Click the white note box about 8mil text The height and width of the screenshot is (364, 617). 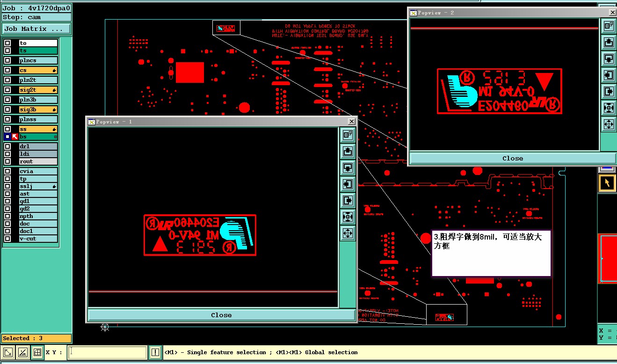(491, 253)
